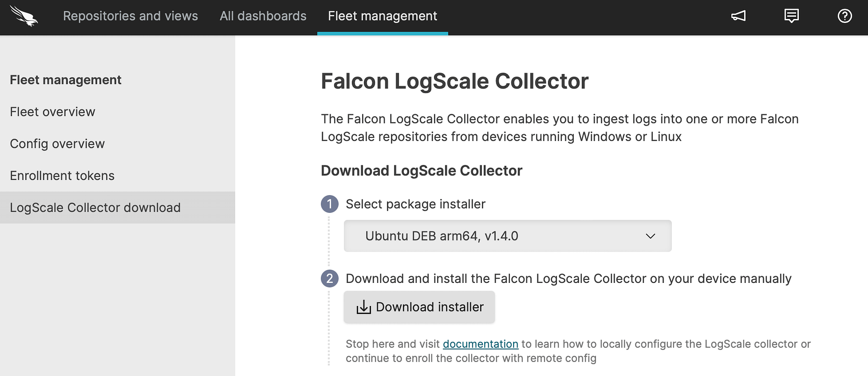Open the help question mark icon
Screen dimensions: 868x376
pyautogui.click(x=844, y=16)
